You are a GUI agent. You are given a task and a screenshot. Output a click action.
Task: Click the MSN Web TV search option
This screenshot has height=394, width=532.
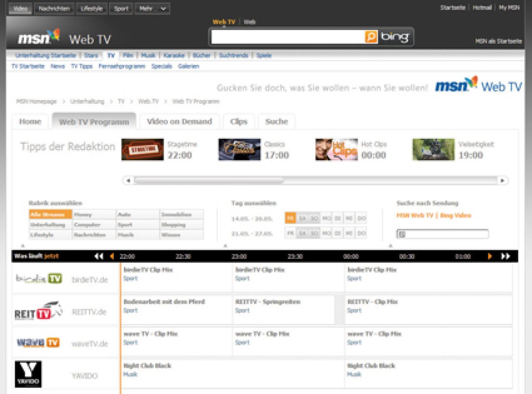tap(415, 215)
